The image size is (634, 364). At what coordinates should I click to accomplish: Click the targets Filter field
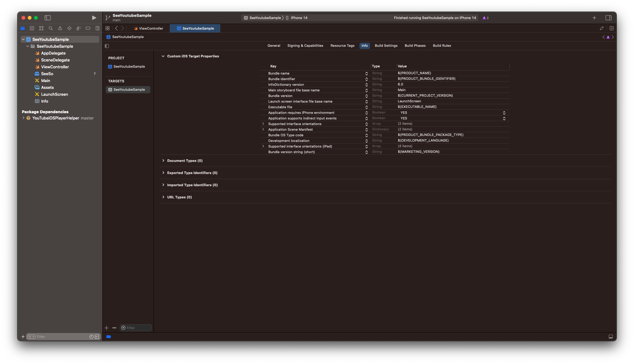point(138,328)
